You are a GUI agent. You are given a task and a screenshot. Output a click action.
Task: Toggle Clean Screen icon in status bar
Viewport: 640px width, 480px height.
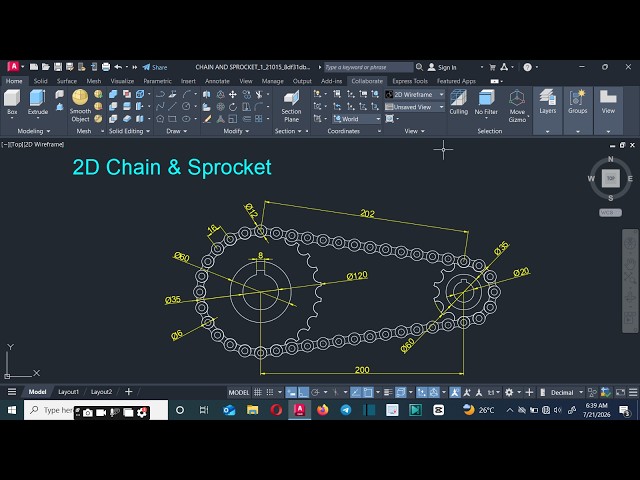coord(620,392)
